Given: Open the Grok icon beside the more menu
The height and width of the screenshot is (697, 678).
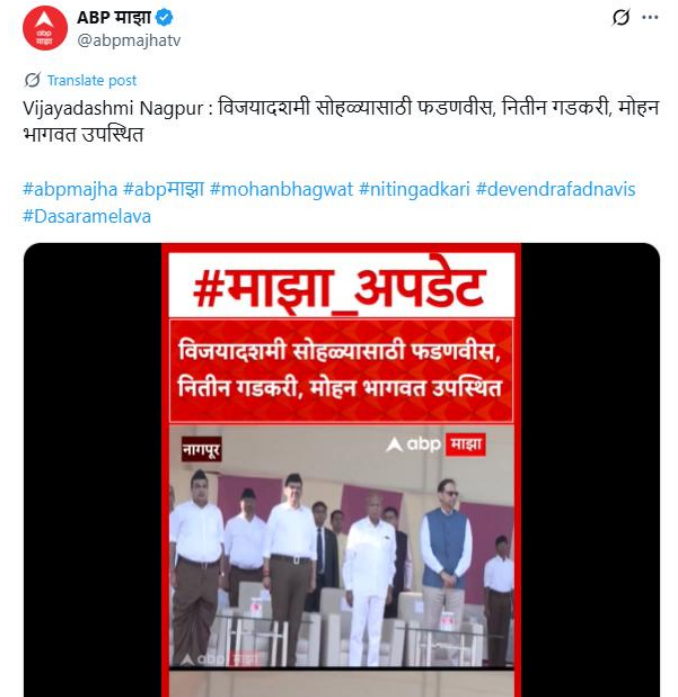Looking at the screenshot, I should 621,17.
